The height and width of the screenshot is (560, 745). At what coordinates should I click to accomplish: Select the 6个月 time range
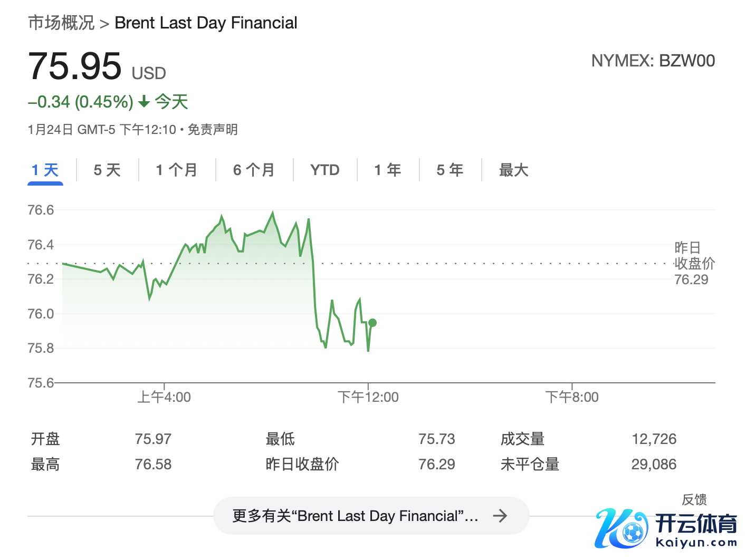(254, 170)
